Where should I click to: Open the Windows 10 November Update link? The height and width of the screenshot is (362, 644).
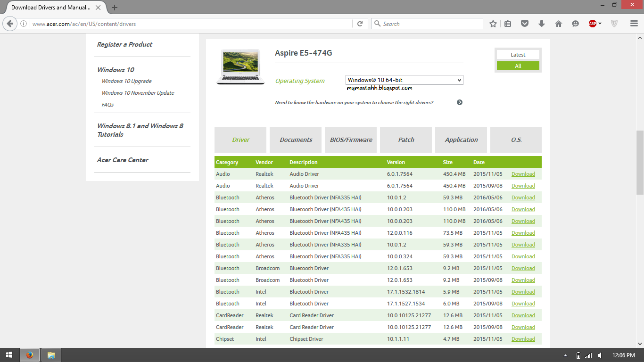click(x=138, y=93)
